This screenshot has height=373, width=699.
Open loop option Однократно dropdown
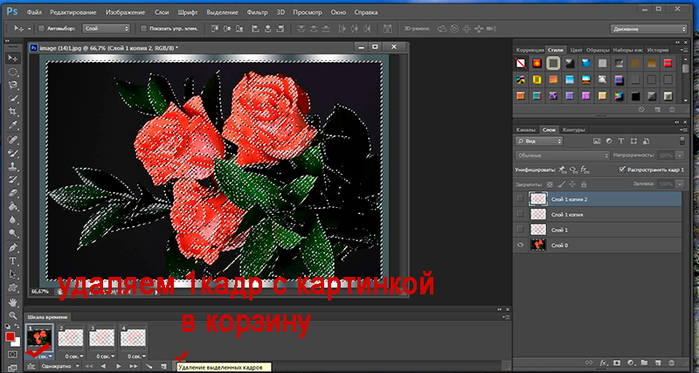click(x=60, y=366)
